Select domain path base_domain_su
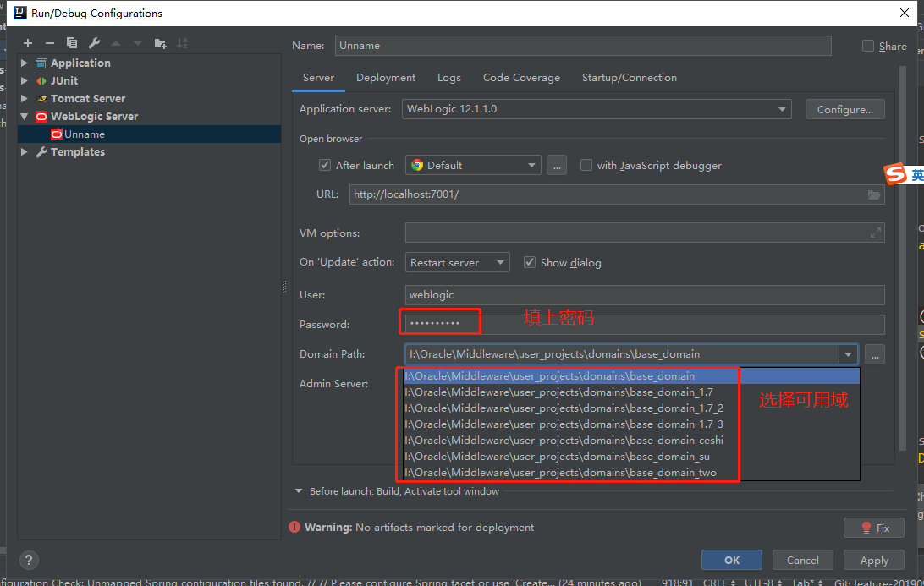Viewport: 924px width, 586px height. click(x=631, y=456)
